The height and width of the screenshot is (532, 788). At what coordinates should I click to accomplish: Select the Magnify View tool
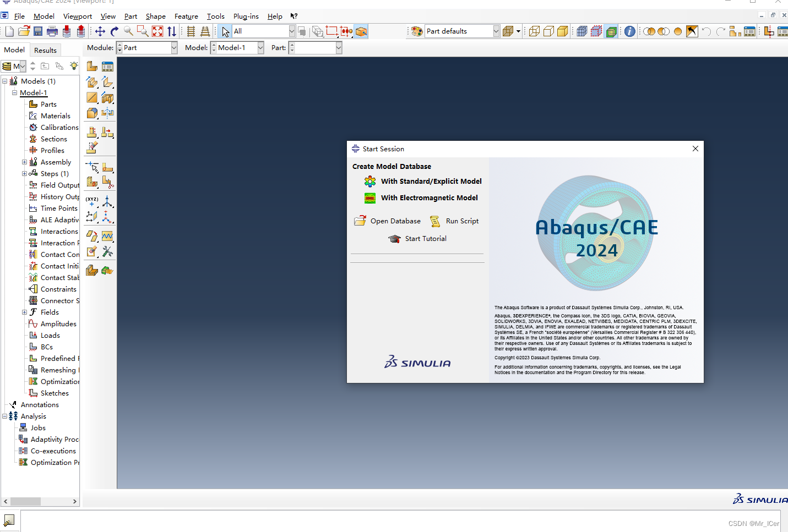pos(128,31)
